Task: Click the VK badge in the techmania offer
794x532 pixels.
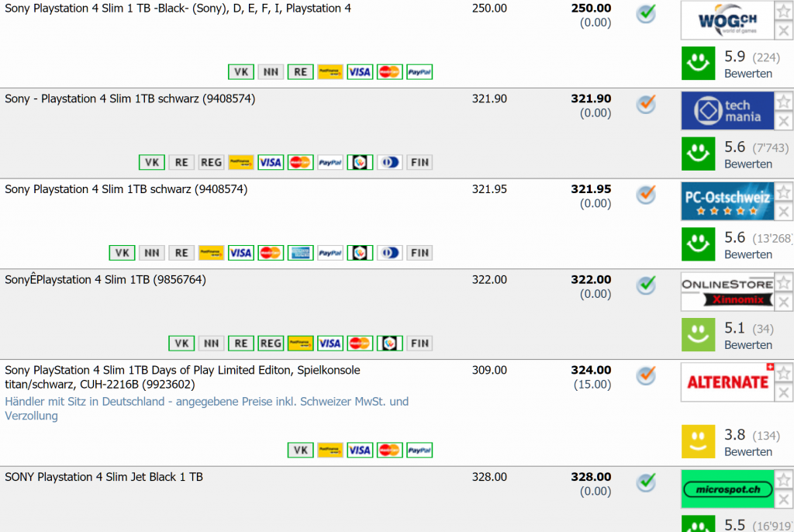Action: click(152, 162)
